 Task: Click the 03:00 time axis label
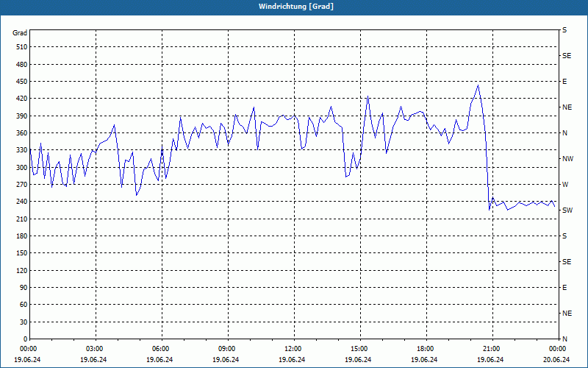[x=96, y=349]
